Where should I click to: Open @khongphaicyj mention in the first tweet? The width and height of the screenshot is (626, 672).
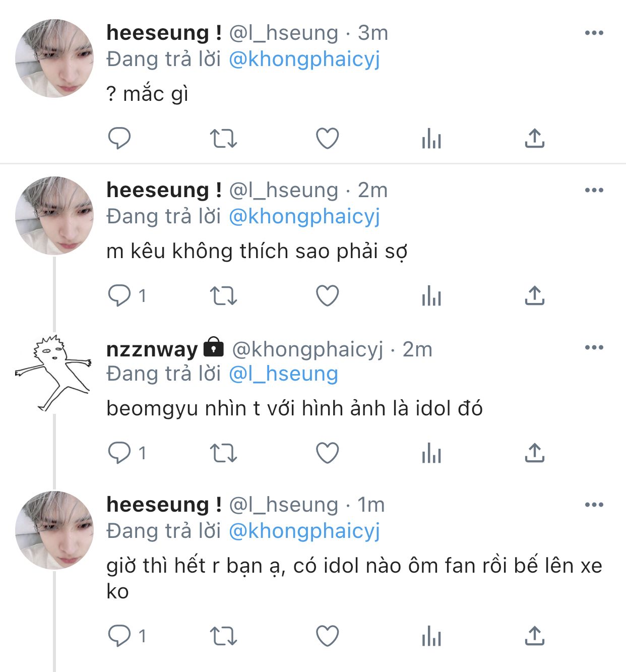click(x=304, y=59)
